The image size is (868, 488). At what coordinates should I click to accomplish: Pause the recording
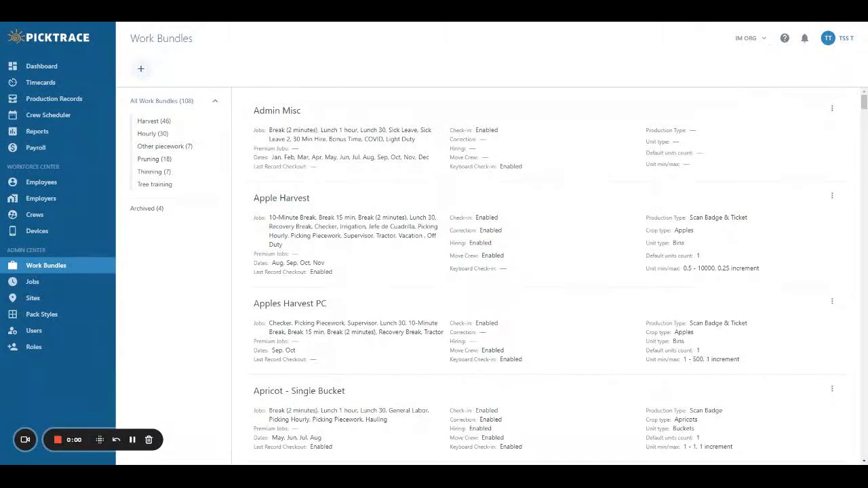(x=132, y=440)
